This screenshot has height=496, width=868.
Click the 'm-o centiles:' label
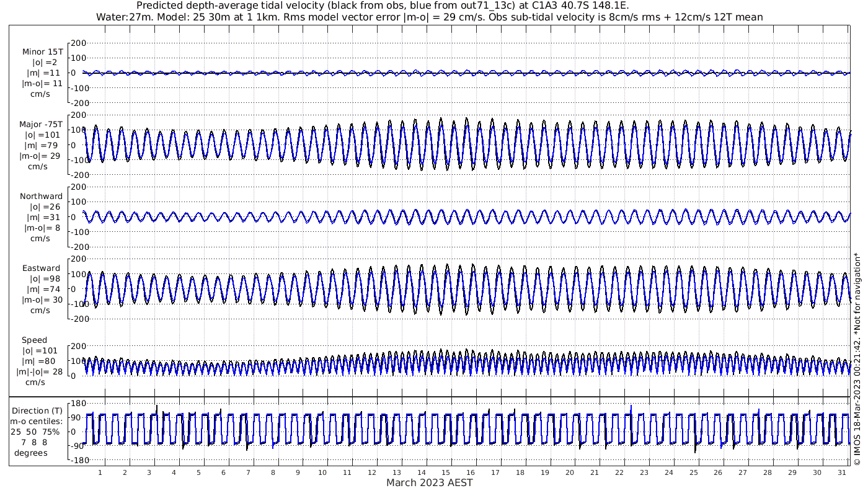37,422
